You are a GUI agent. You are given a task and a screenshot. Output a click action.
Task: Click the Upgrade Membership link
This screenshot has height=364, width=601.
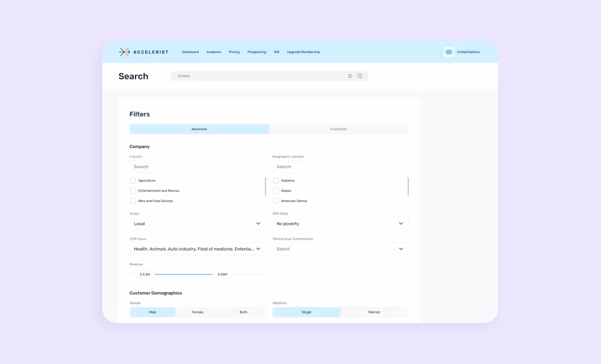coord(303,52)
